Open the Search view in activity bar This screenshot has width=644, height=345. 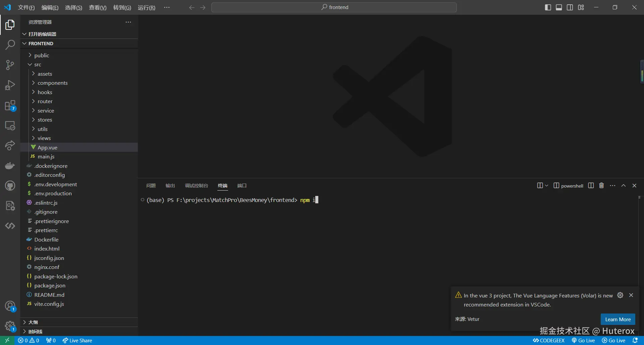[x=10, y=45]
